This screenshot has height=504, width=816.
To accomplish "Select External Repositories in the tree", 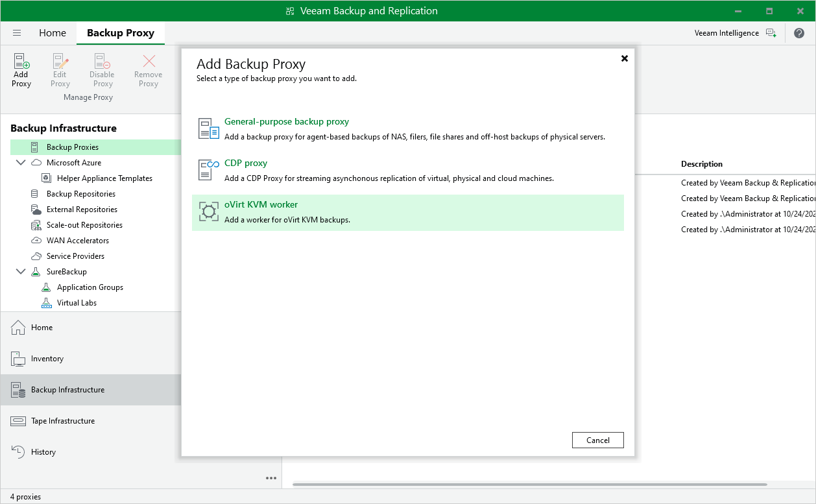I will tap(82, 210).
